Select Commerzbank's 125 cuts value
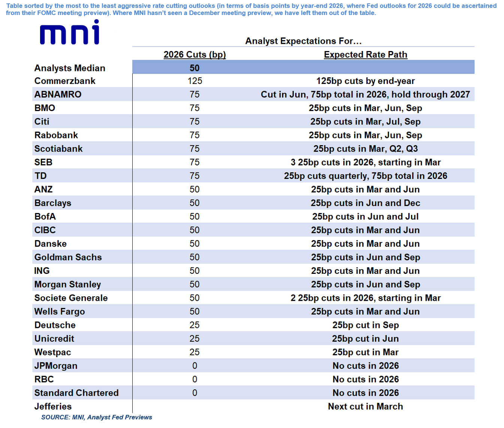Image resolution: width=504 pixels, height=428 pixels. tap(194, 81)
